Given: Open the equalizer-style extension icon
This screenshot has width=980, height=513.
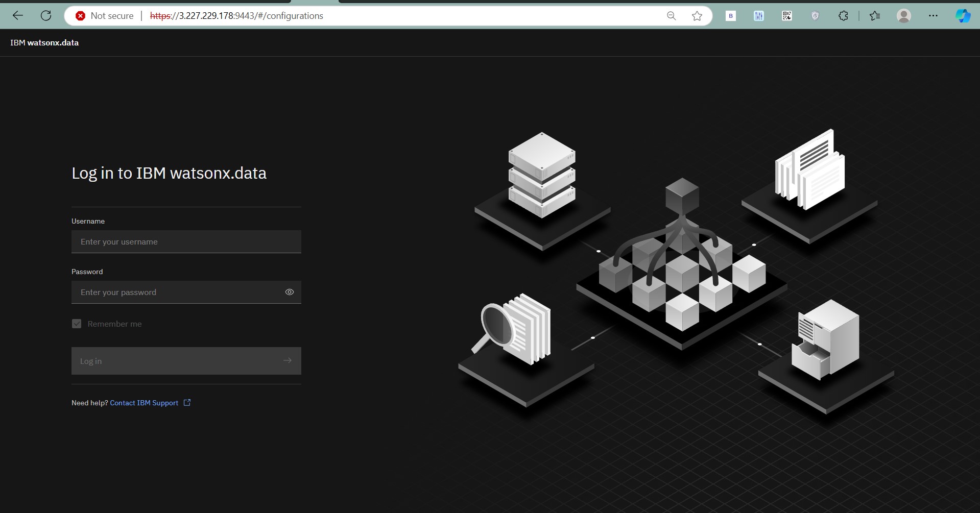Looking at the screenshot, I should pyautogui.click(x=759, y=16).
